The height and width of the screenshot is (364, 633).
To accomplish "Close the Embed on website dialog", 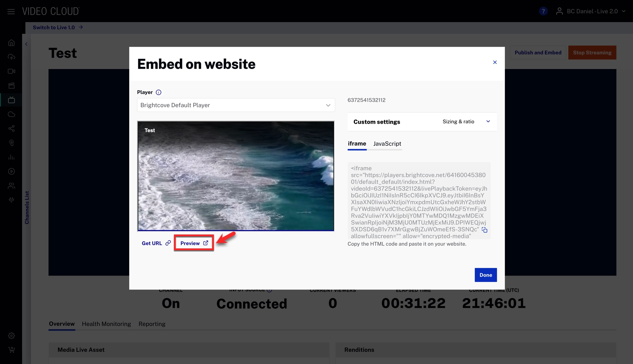I will point(495,62).
